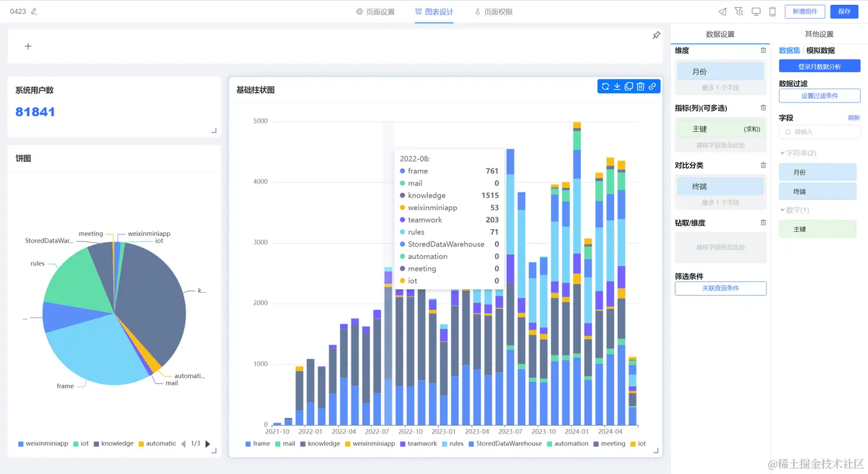Go to previous page of pie legend
The height and width of the screenshot is (474, 868).
coord(184,444)
